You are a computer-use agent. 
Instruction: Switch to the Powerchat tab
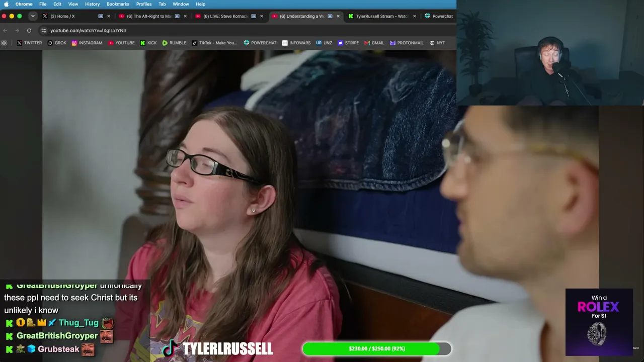click(439, 16)
